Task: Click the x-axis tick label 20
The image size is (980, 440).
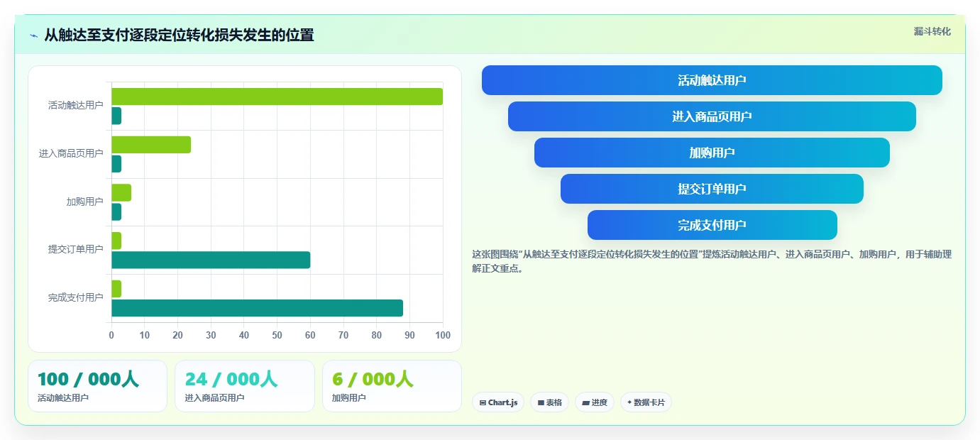Action: [x=177, y=335]
